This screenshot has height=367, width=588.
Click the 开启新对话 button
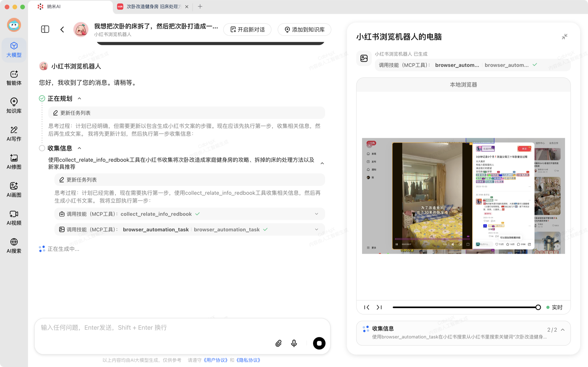pos(247,30)
